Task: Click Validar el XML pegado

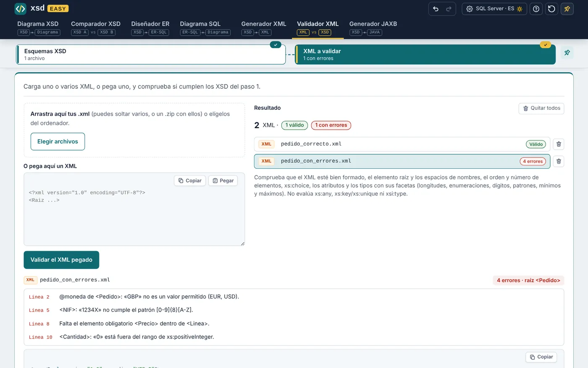Action: (x=61, y=260)
